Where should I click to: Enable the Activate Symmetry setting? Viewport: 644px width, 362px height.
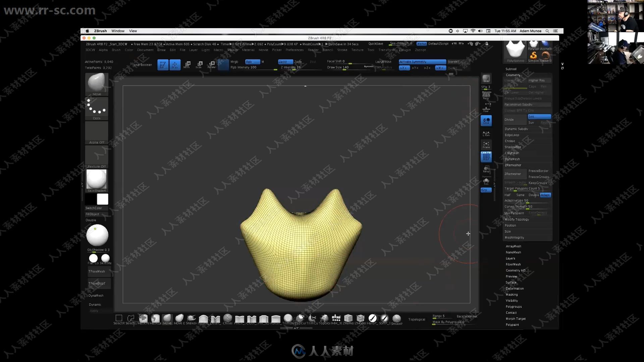(422, 61)
